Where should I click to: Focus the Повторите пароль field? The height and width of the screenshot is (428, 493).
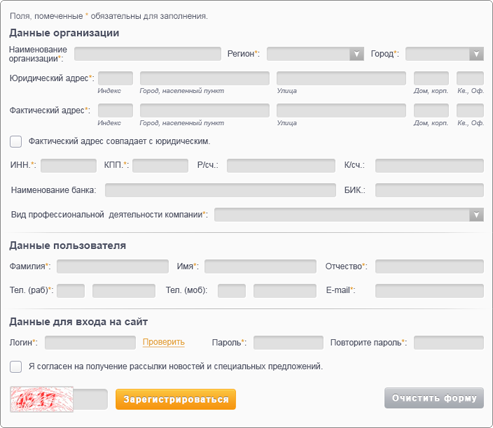(x=449, y=343)
